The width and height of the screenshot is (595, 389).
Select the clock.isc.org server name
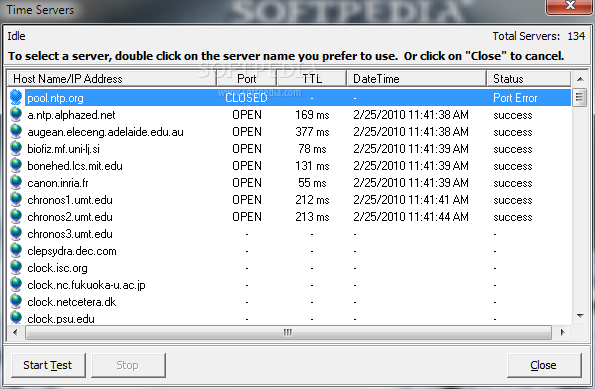coord(57,268)
